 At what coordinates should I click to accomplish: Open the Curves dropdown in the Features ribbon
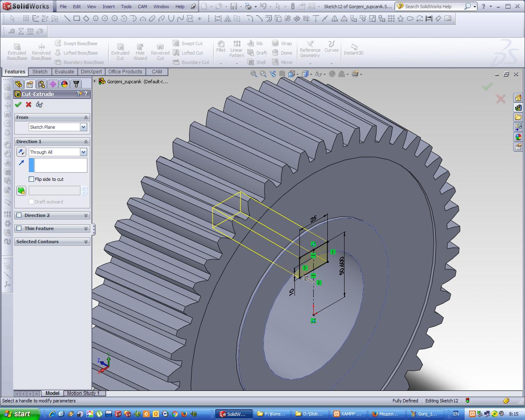click(331, 64)
